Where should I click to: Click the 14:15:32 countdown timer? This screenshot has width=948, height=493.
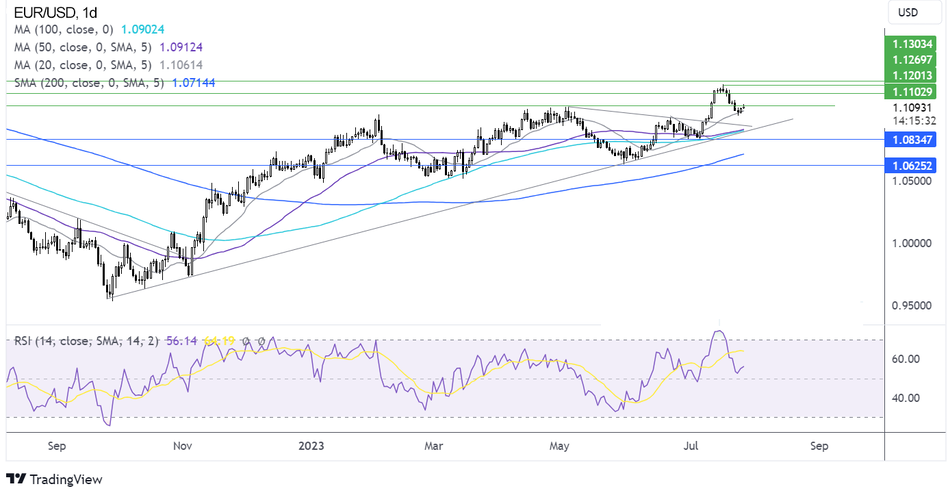(x=914, y=120)
